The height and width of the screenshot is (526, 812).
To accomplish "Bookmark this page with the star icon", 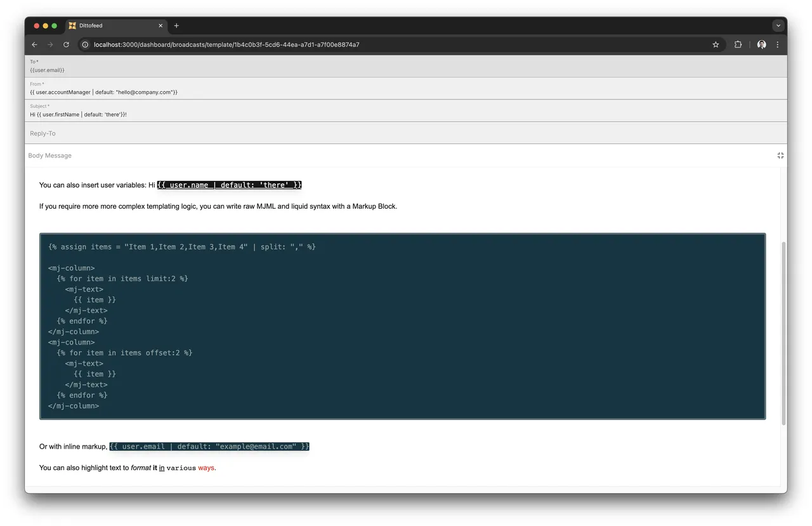I will pyautogui.click(x=716, y=45).
